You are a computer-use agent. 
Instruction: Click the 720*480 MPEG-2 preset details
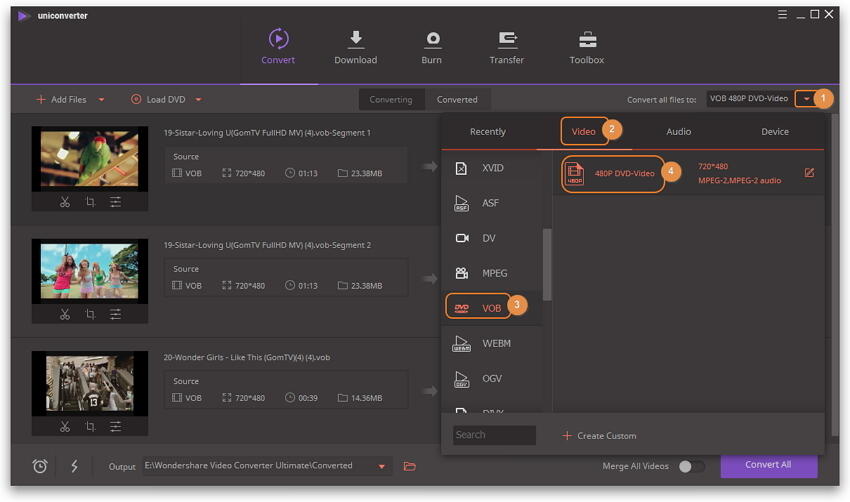pos(739,173)
